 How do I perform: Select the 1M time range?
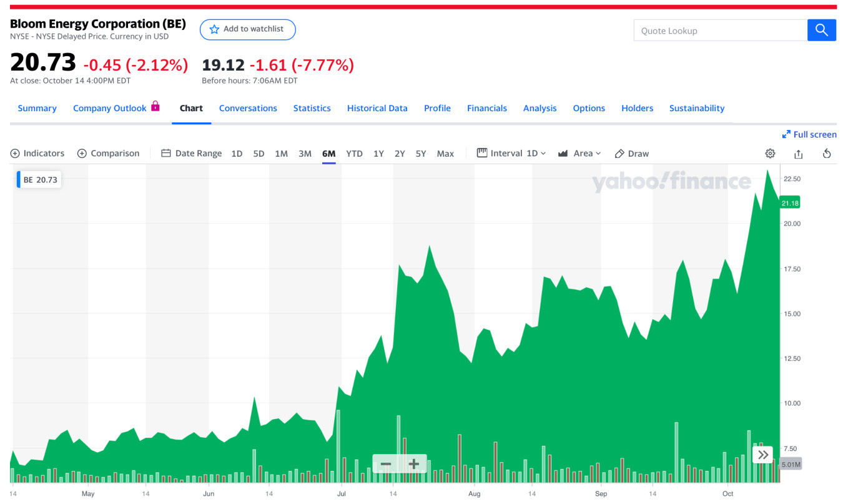281,154
